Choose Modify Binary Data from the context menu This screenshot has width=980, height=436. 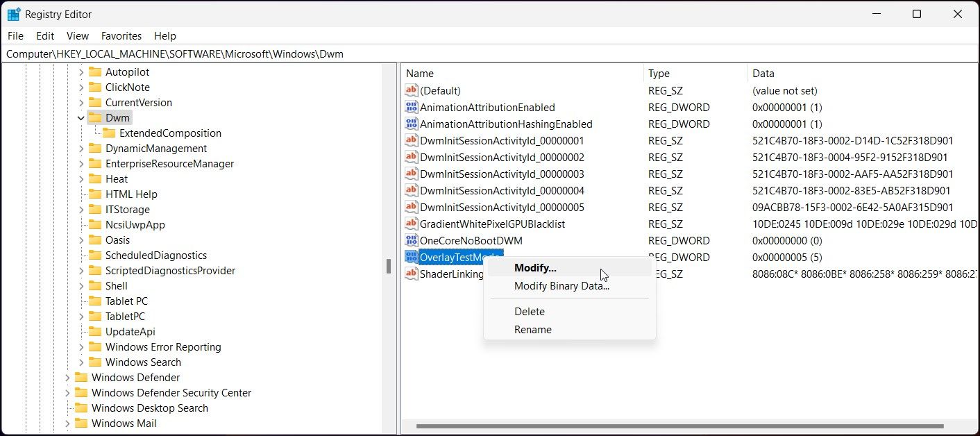point(561,285)
